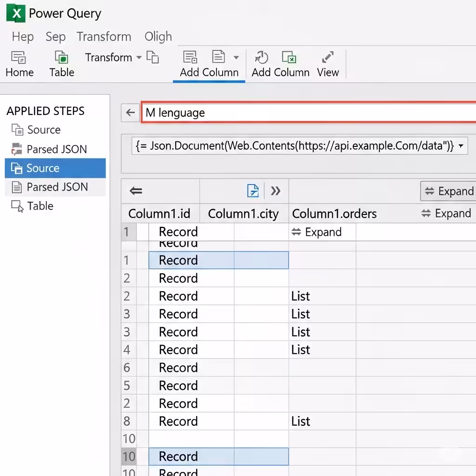Click the blue document script icon
The image size is (476, 476).
253,191
